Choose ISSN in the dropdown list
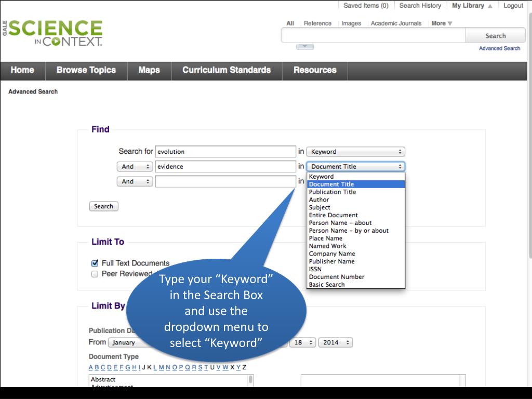Image resolution: width=532 pixels, height=399 pixels. pos(355,269)
